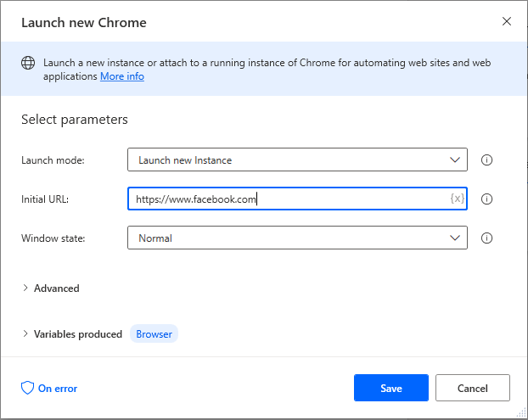Click the Launch mode info icon
The width and height of the screenshot is (528, 420).
pyautogui.click(x=487, y=160)
